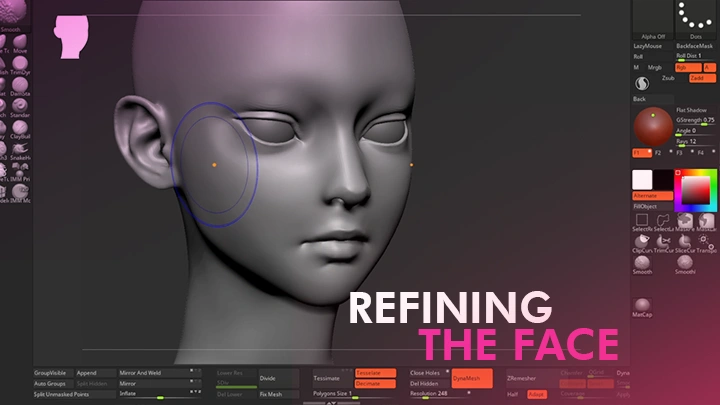This screenshot has height=405, width=720.
Task: Open the large Smooth brush thumbnail
Action: coord(13,15)
